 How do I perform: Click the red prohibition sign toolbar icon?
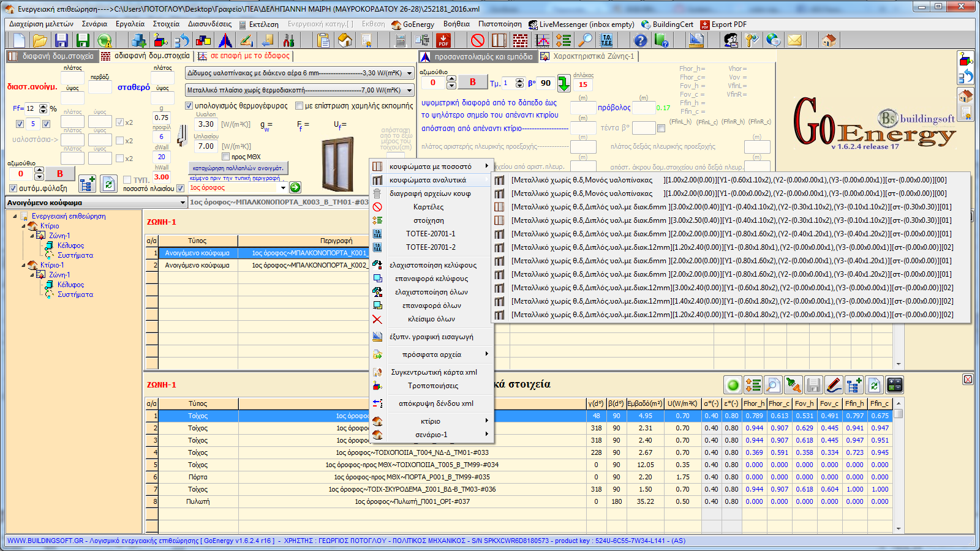[x=478, y=40]
